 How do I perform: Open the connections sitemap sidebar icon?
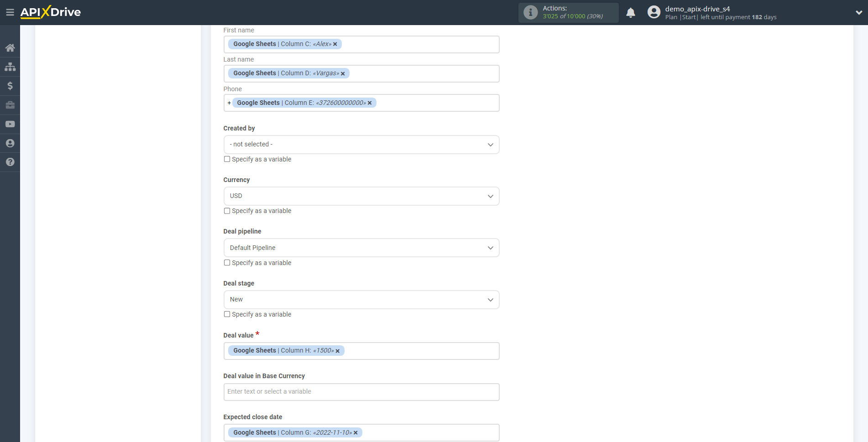pos(10,67)
